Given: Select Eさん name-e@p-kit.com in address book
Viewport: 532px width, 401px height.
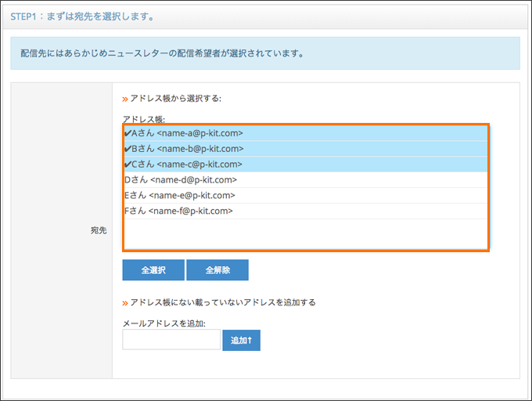Looking at the screenshot, I should coord(305,196).
